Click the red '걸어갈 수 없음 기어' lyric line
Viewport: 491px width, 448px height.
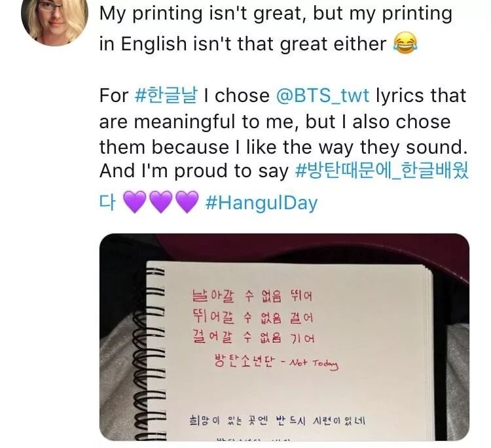click(253, 337)
